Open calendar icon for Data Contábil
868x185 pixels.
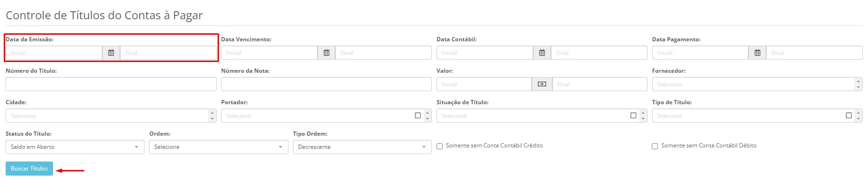click(542, 53)
